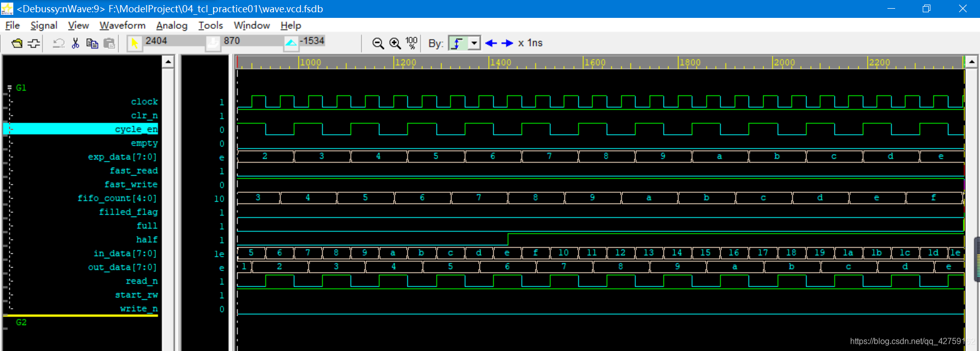Open the Waveform menu
This screenshot has width=980, height=351.
click(122, 25)
